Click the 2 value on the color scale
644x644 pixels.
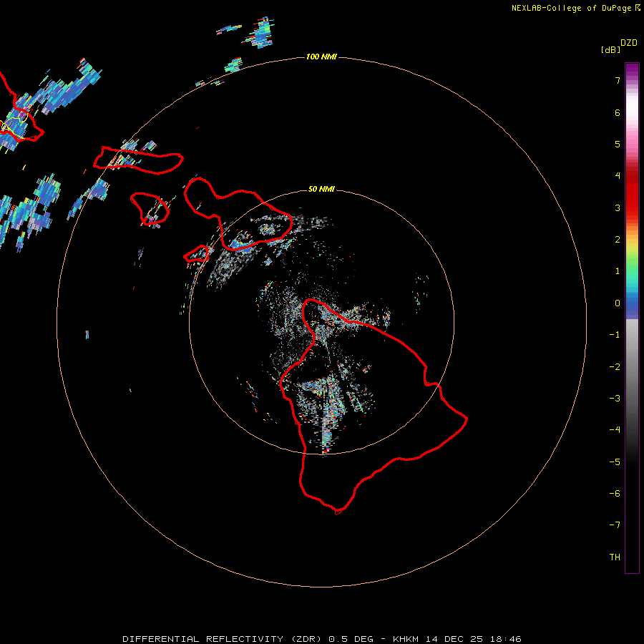pos(618,240)
